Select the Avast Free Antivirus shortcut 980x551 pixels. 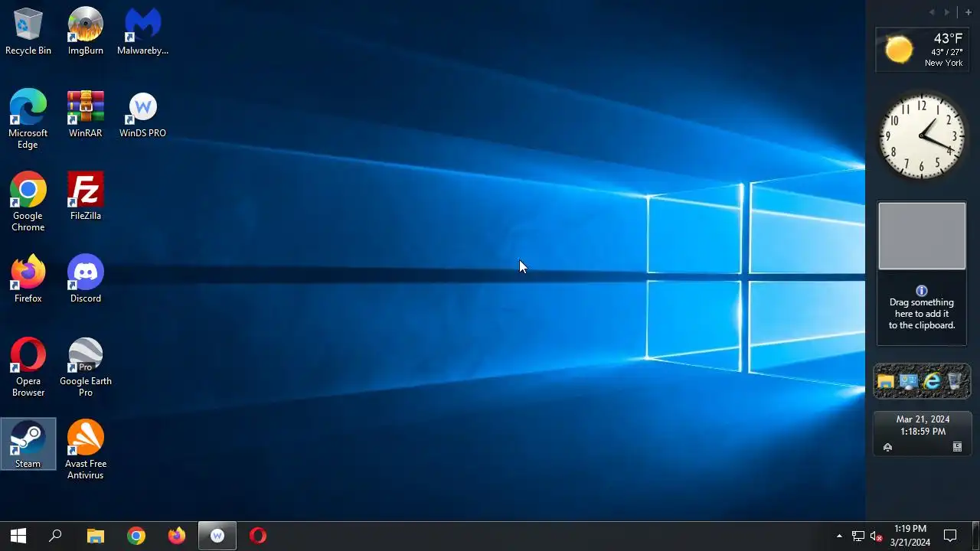[85, 449]
